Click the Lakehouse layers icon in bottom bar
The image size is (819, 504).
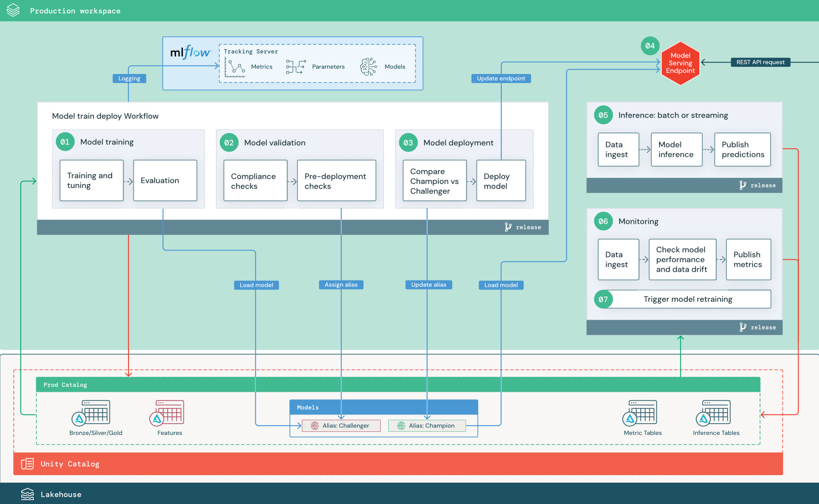click(x=27, y=494)
